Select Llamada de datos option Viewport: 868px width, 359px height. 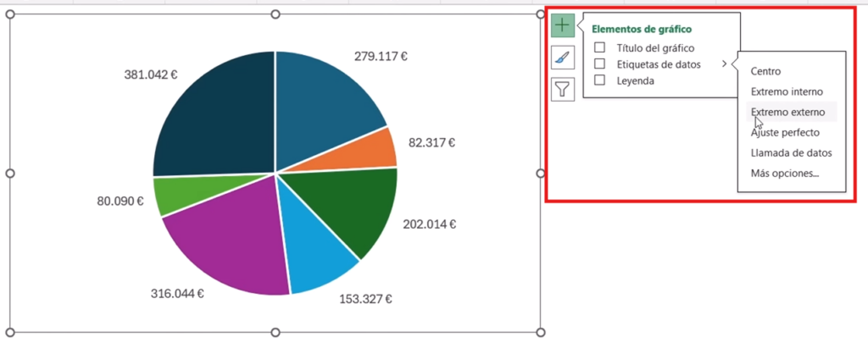(x=792, y=153)
